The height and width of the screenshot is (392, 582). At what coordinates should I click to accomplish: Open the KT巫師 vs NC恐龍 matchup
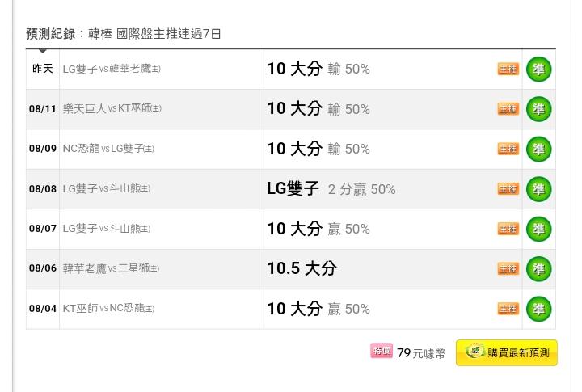(x=108, y=309)
